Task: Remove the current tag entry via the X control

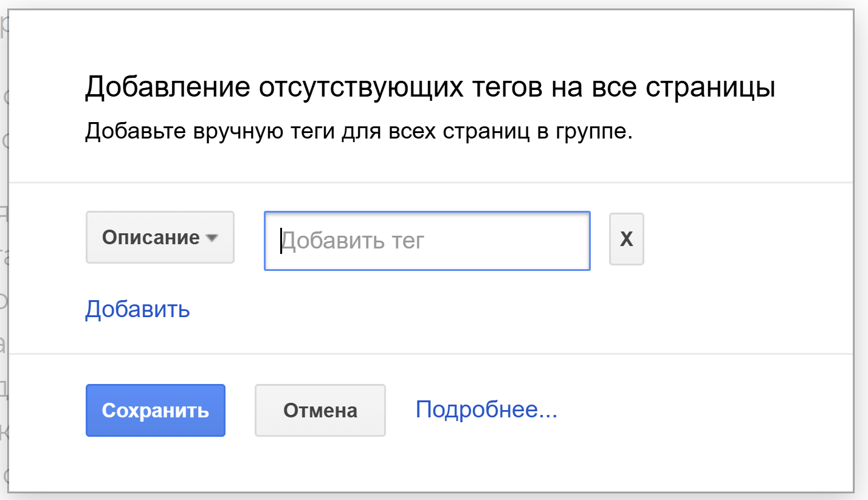Action: pos(625,239)
